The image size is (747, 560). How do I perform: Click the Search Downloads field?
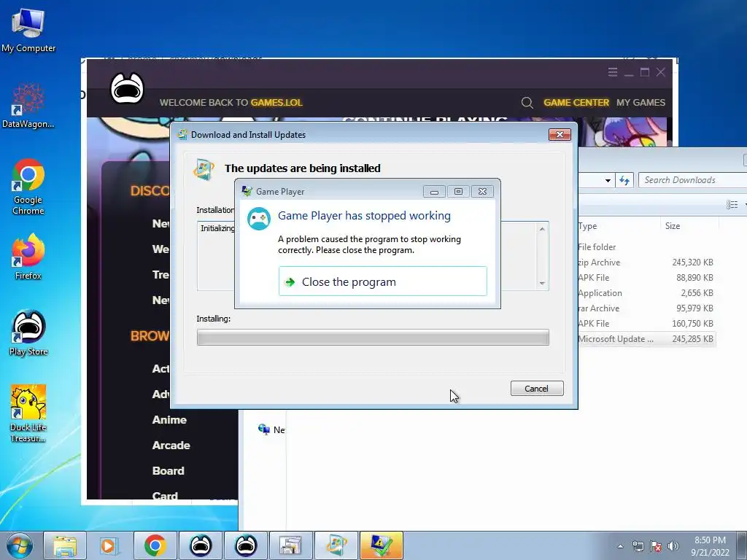tap(692, 180)
